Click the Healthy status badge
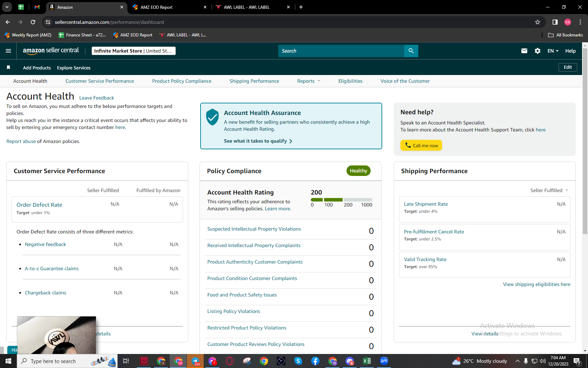 click(x=358, y=171)
